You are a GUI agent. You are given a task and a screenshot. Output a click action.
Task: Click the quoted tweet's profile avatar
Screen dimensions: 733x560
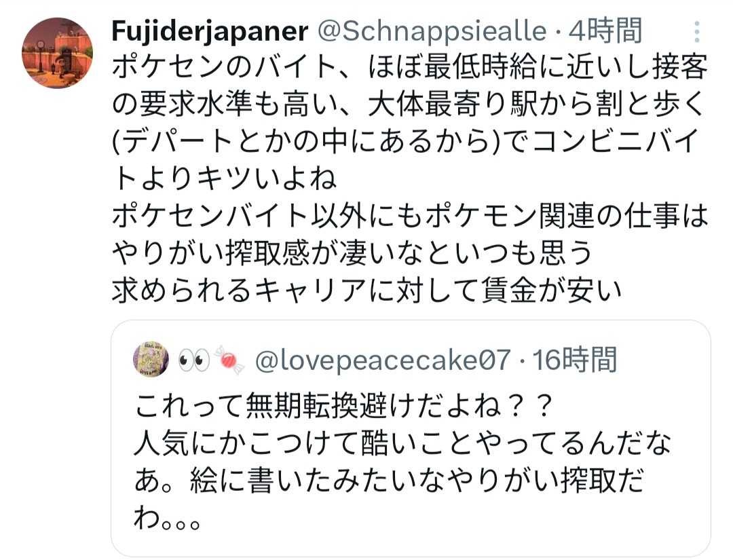click(x=151, y=359)
